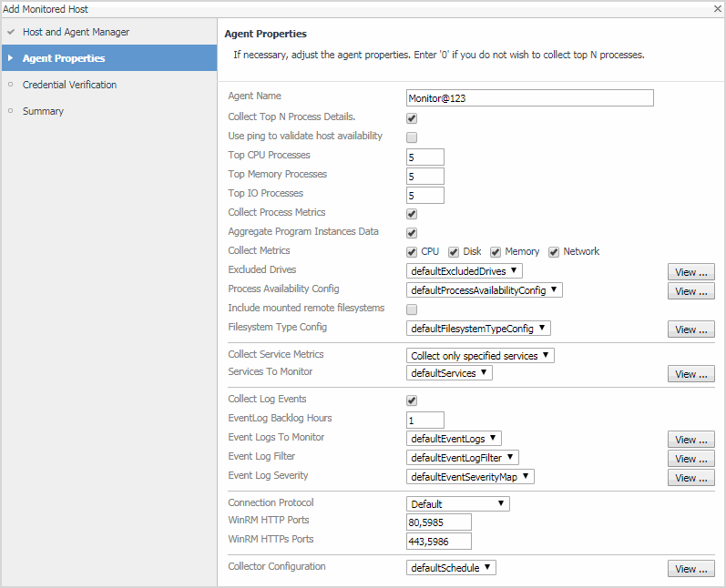Screen dimensions: 726x588
Task: Click View button for Process Availability Config
Action: [x=691, y=291]
